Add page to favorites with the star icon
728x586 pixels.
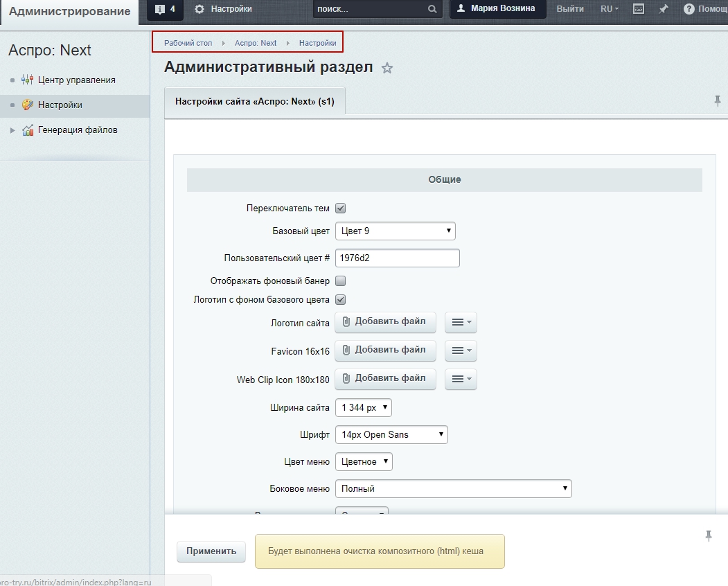tap(387, 69)
